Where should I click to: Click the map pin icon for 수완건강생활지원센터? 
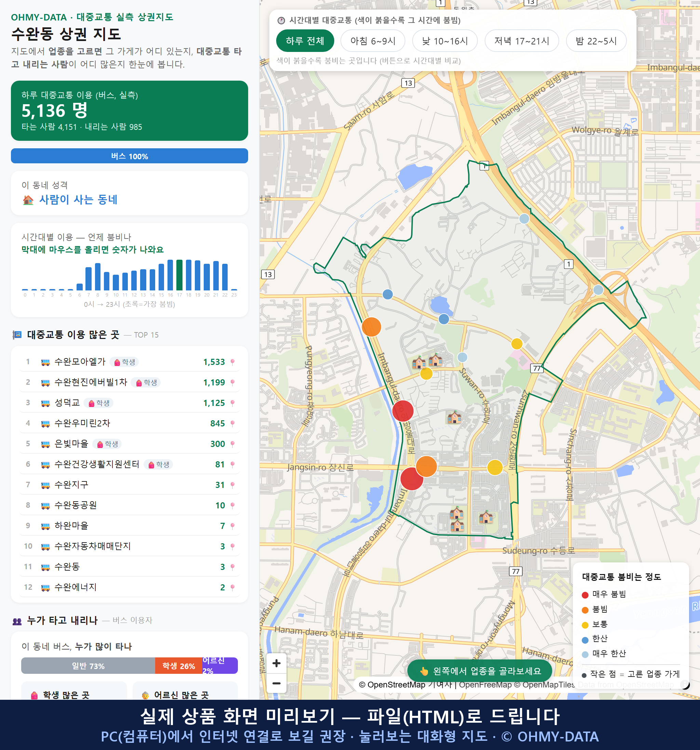coord(232,464)
